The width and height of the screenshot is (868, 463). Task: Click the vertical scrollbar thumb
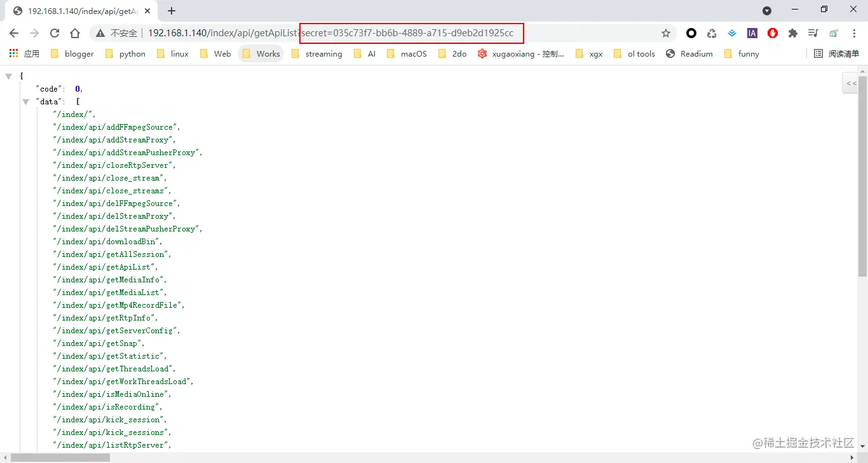[862, 176]
